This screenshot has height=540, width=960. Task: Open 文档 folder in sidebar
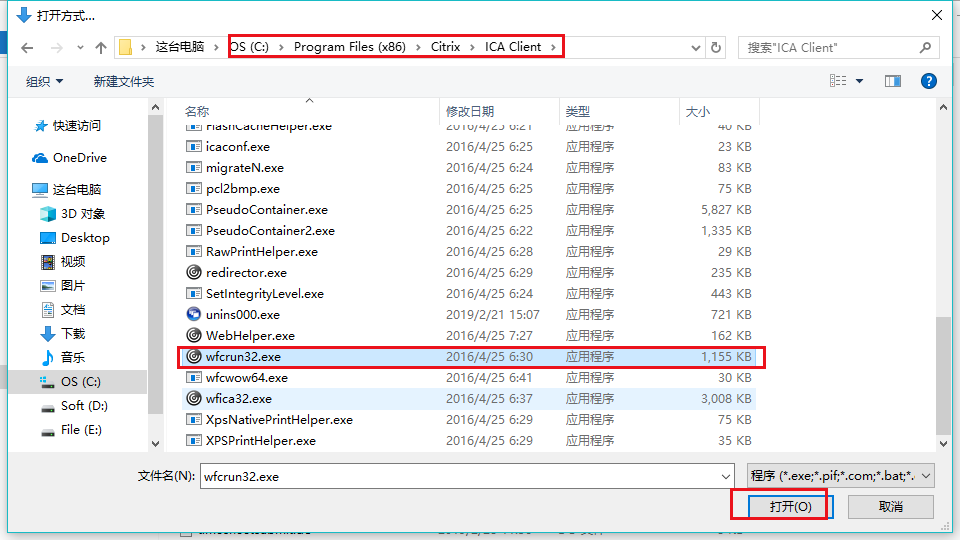63,309
